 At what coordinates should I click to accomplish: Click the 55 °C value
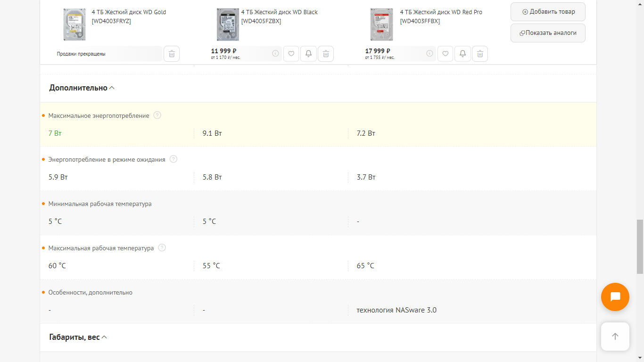click(211, 266)
